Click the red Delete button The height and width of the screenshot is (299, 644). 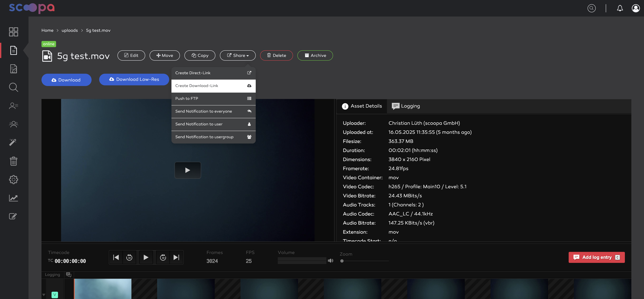[x=276, y=55]
